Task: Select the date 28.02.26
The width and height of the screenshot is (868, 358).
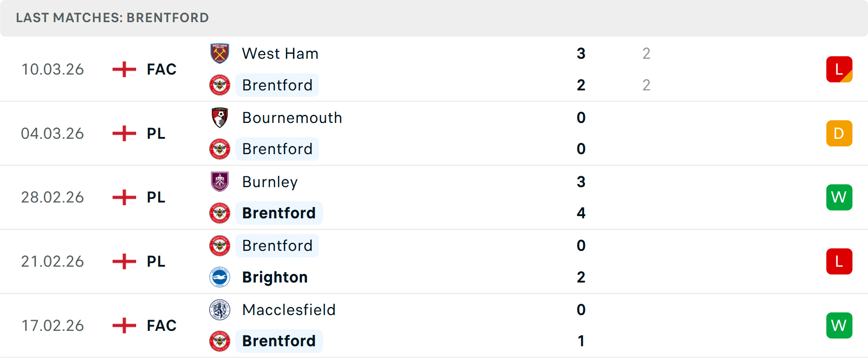Action: (x=52, y=197)
